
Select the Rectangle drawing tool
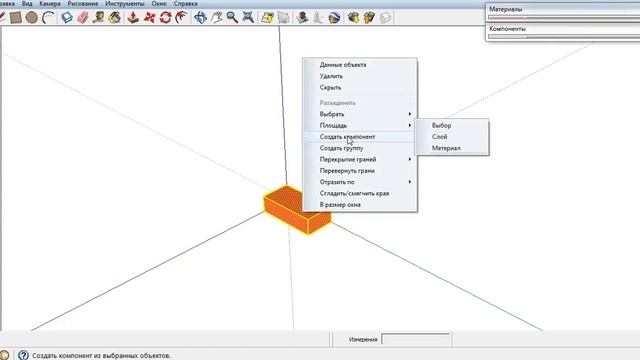pyautogui.click(x=16, y=18)
